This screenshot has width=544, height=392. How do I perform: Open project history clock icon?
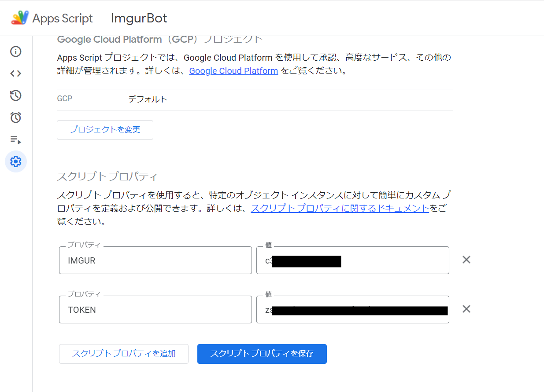(16, 95)
